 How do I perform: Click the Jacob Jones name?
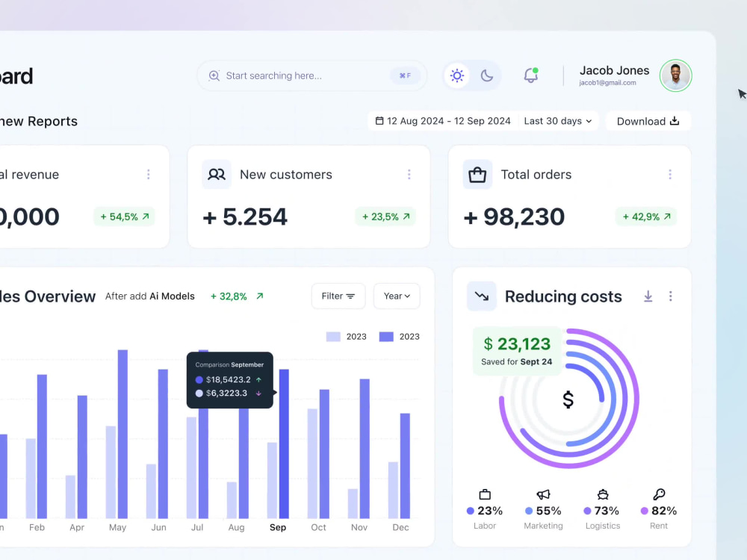pyautogui.click(x=614, y=70)
